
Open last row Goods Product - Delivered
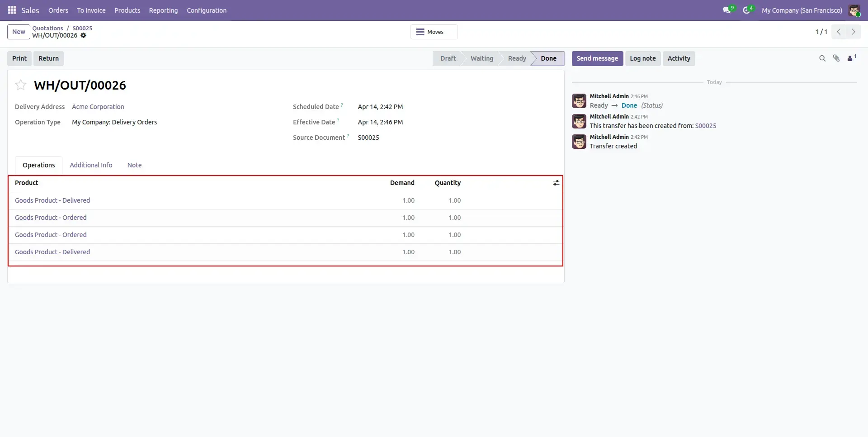(x=52, y=252)
